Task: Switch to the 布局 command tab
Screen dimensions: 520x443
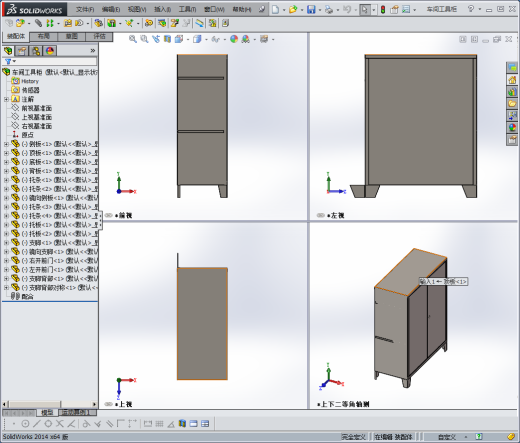Action: pos(44,36)
